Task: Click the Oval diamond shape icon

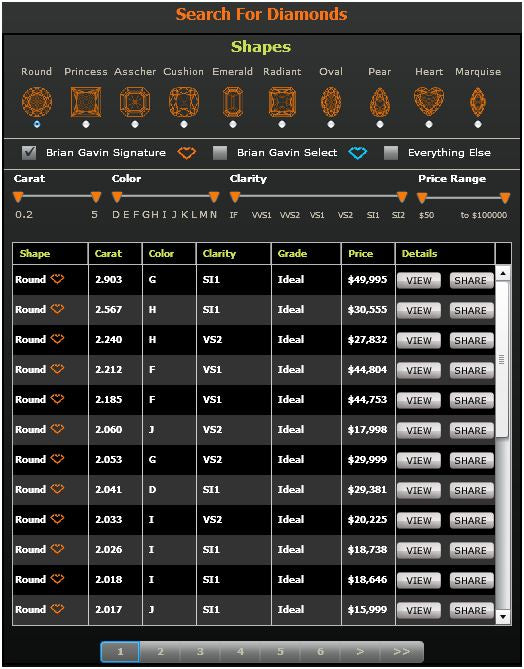Action: tap(331, 102)
